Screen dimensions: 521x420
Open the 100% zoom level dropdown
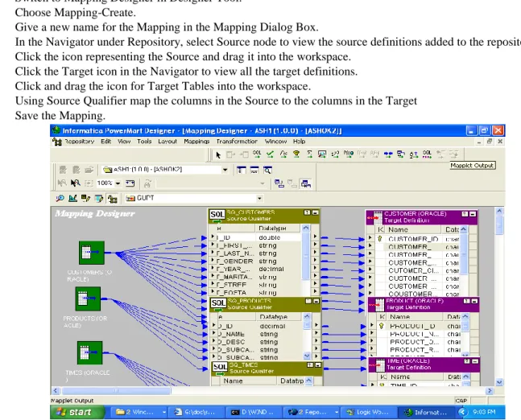[118, 183]
